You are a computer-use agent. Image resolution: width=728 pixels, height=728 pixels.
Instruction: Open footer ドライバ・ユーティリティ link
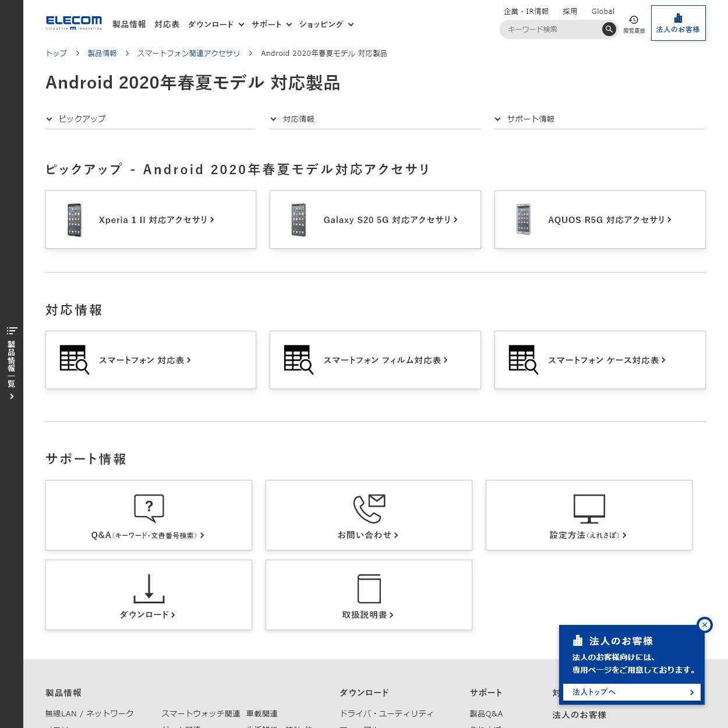[x=387, y=713]
